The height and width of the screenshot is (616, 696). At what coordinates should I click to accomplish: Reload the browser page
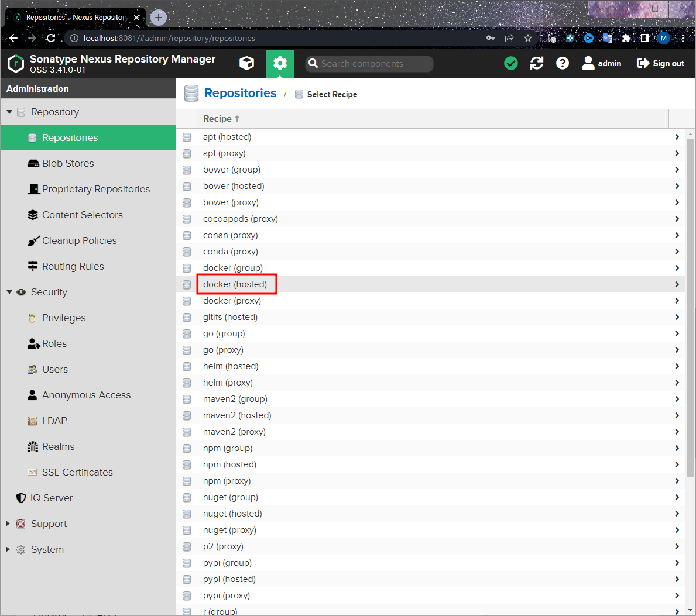tap(50, 38)
